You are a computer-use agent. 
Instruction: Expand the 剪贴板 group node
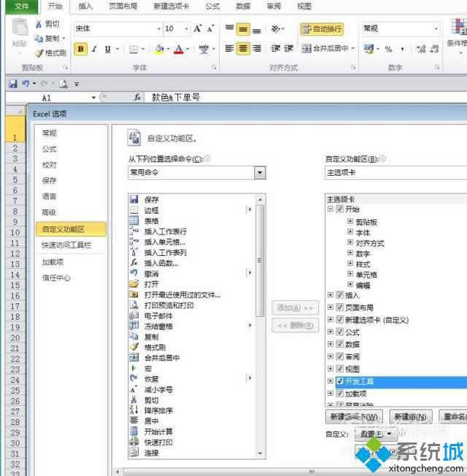350,222
